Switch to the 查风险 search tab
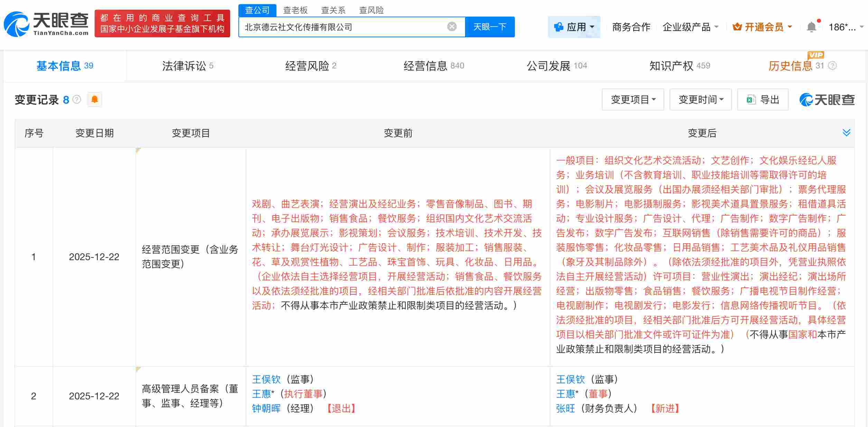 [372, 10]
